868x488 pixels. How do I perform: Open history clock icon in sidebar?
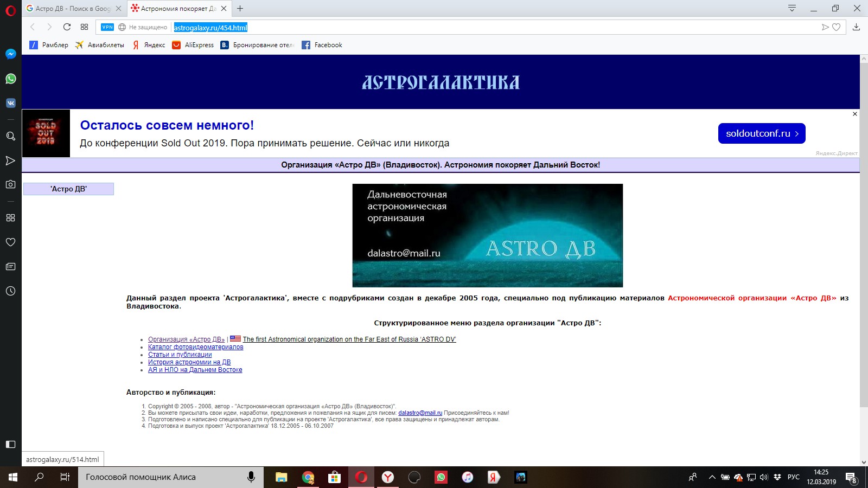(x=10, y=291)
